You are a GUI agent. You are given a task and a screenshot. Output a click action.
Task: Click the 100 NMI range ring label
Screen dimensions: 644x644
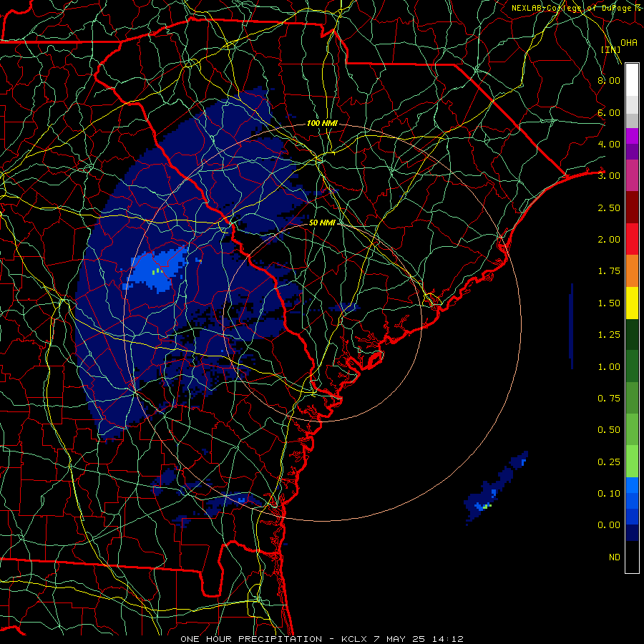pos(322,123)
